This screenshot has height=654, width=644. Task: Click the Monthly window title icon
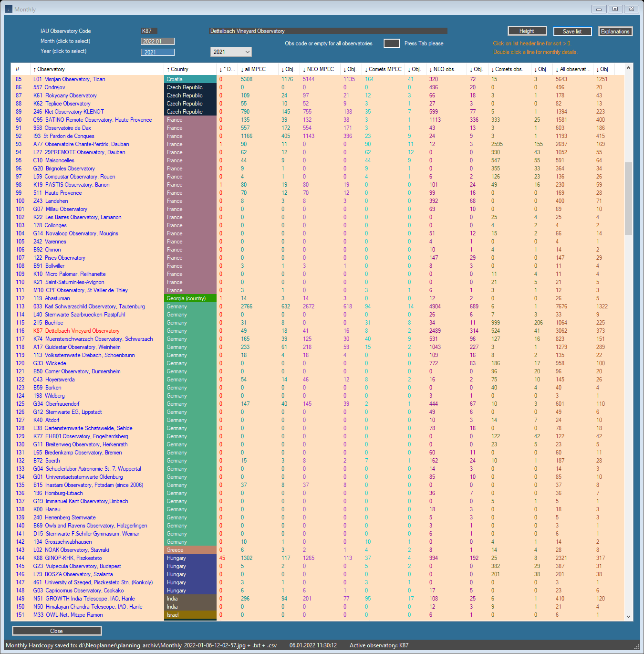[x=9, y=9]
